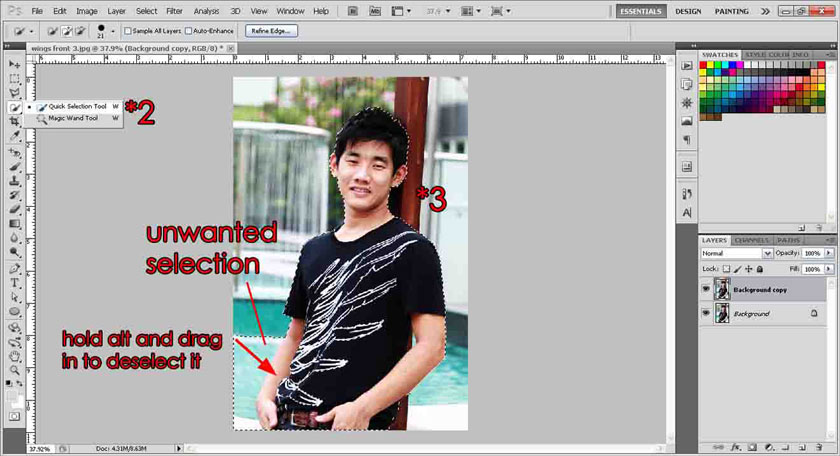Create new adjustment layer icon
This screenshot has width=840, height=456.
[769, 447]
